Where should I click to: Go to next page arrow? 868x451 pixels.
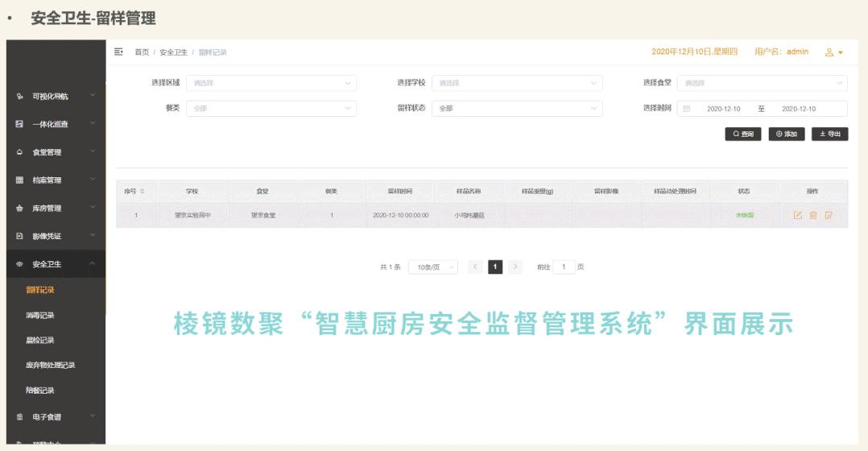pos(515,267)
